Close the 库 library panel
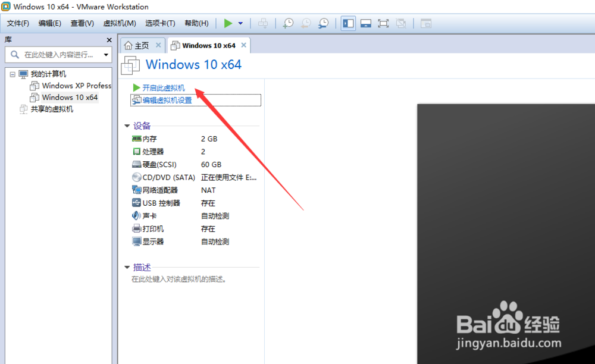The image size is (595, 364). (109, 40)
